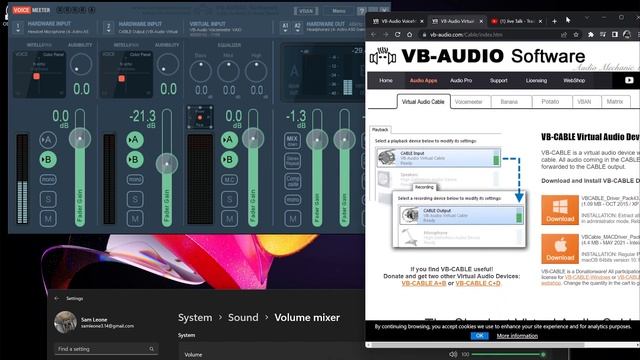The width and height of the screenshot is (640, 360).
Task: Open the YouTube icon on VB-Audio navbar
Action: click(629, 80)
